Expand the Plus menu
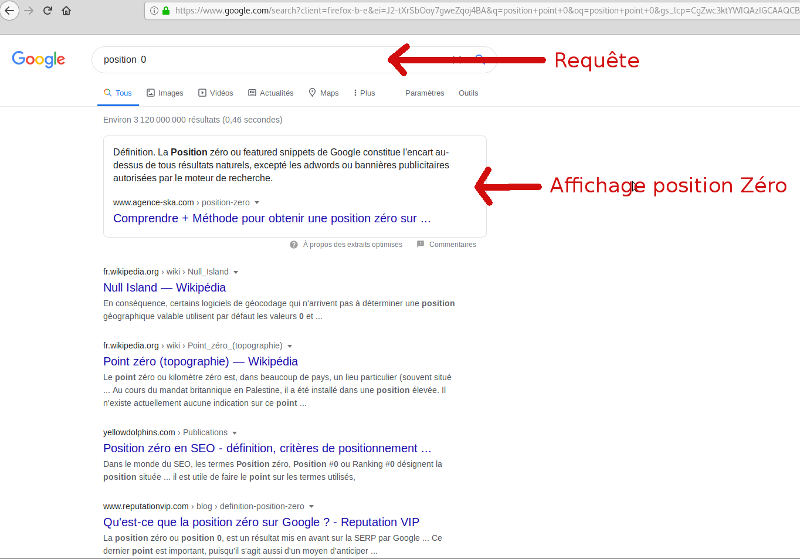Screen dimensions: 800x559 click(364, 93)
